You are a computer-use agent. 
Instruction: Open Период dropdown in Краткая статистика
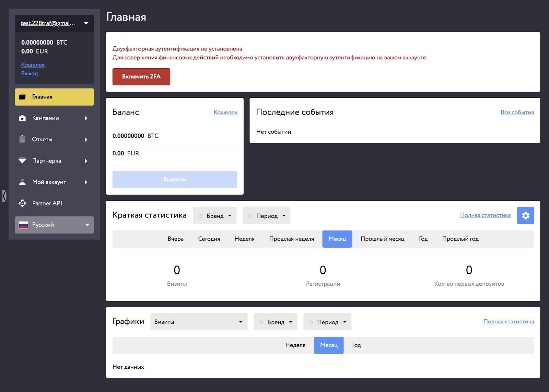click(266, 215)
